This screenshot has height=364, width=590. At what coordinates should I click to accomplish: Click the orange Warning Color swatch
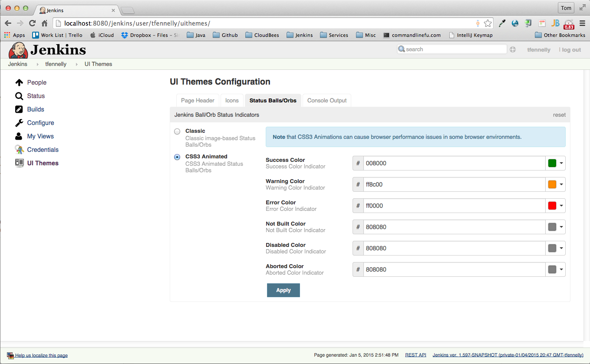pyautogui.click(x=552, y=184)
